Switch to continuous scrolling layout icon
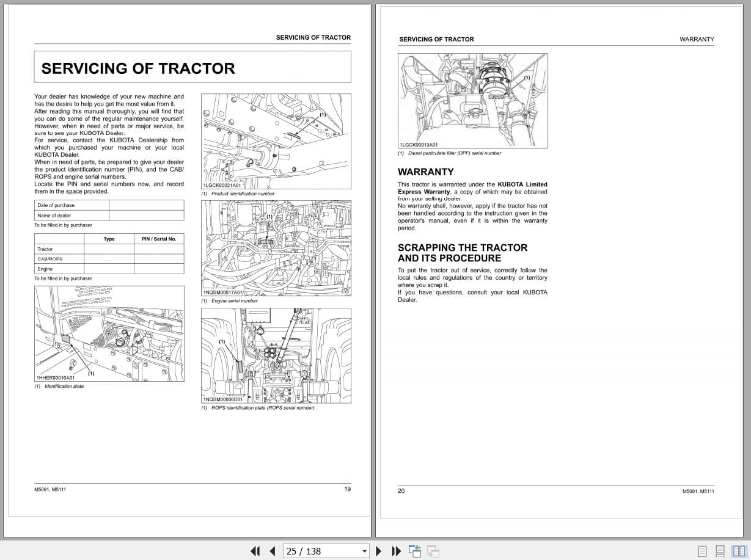 click(x=719, y=550)
